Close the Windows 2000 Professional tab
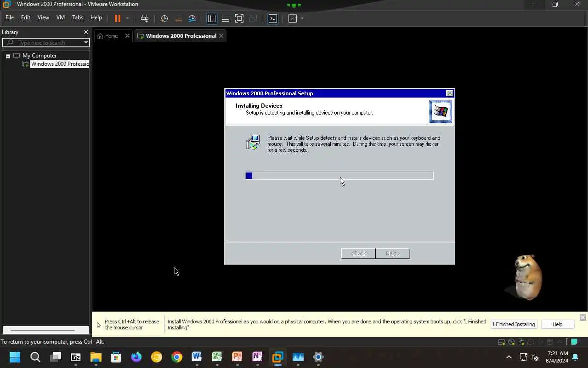The image size is (588, 368). pyautogui.click(x=221, y=36)
